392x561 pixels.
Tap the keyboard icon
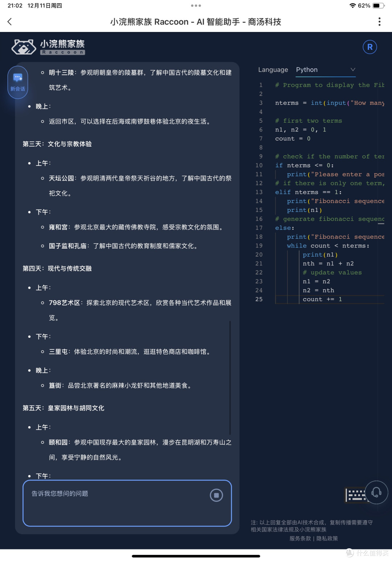point(355,495)
